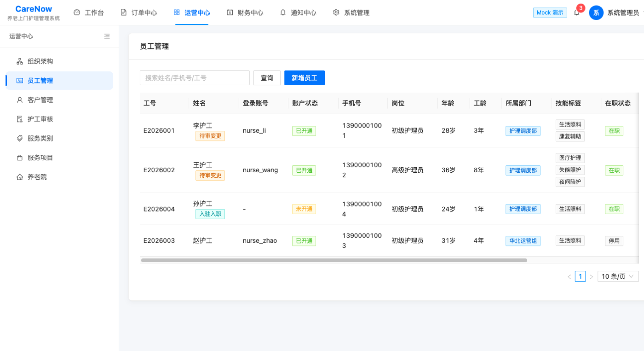Click employee ID E2026003
Viewport: 644px width, 351px height.
[x=159, y=240]
